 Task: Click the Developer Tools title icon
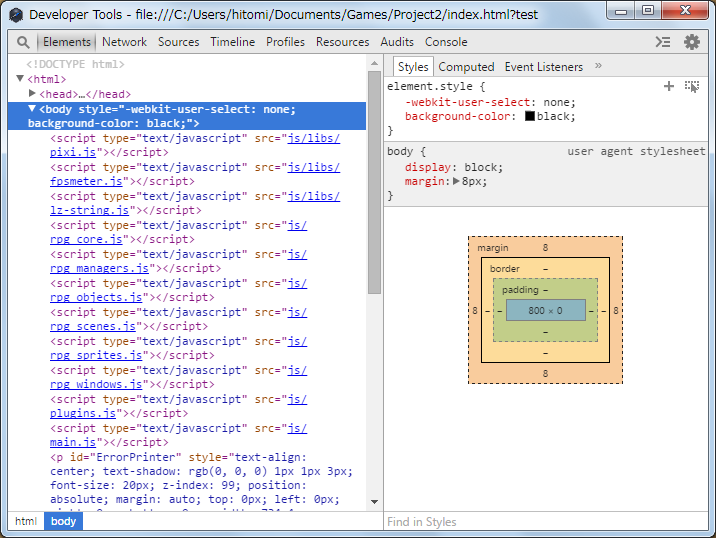pyautogui.click(x=16, y=15)
